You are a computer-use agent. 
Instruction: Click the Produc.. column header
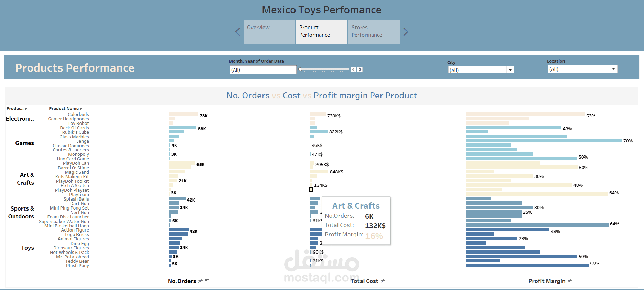(x=15, y=109)
